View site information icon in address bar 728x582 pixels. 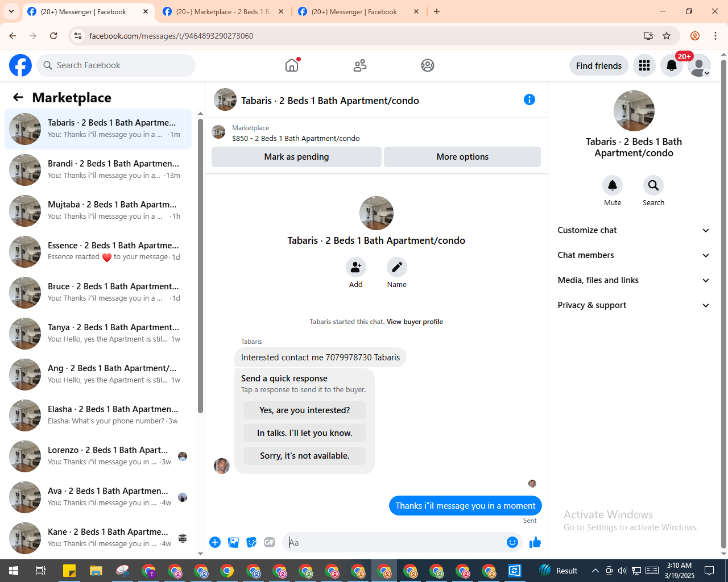78,36
